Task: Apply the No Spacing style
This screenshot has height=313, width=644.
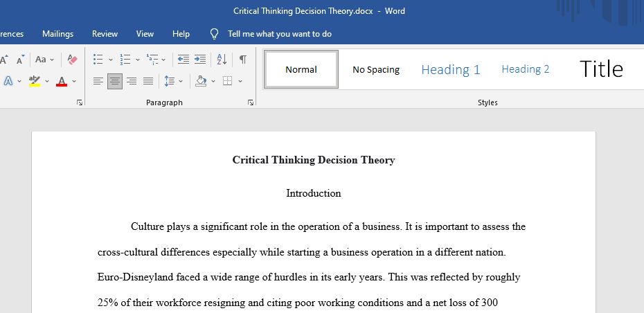Action: click(376, 69)
